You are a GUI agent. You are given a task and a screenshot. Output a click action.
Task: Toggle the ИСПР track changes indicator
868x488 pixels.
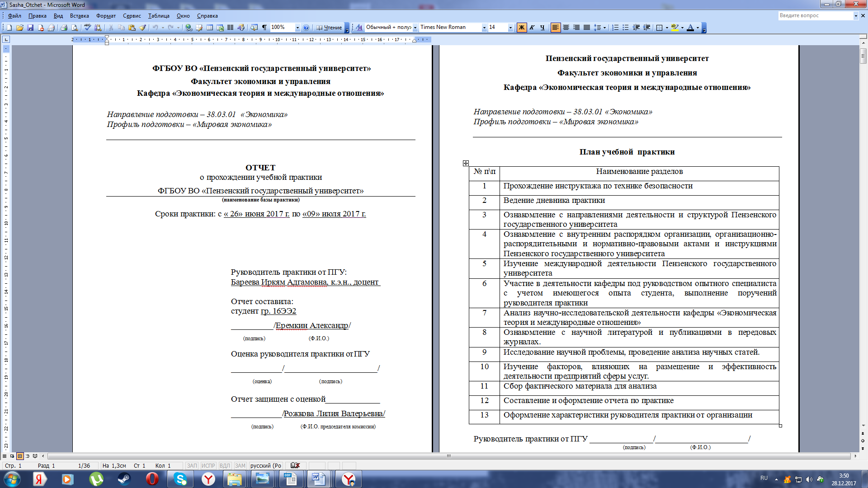pos(208,465)
